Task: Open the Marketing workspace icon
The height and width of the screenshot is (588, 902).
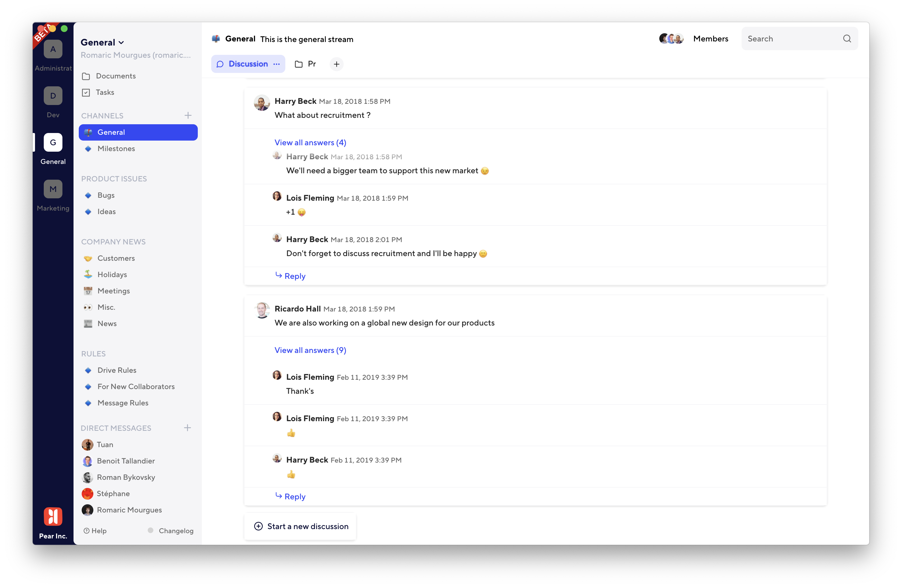Action: coord(53,189)
